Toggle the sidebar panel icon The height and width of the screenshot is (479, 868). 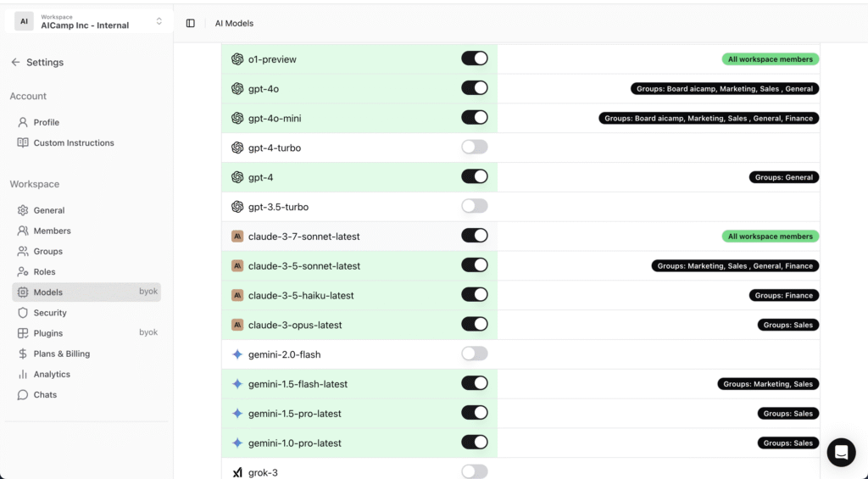click(x=191, y=23)
